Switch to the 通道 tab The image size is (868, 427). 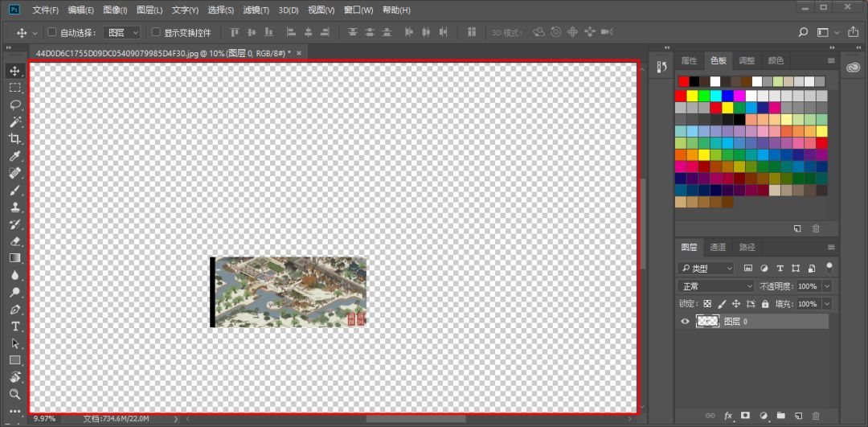point(718,247)
